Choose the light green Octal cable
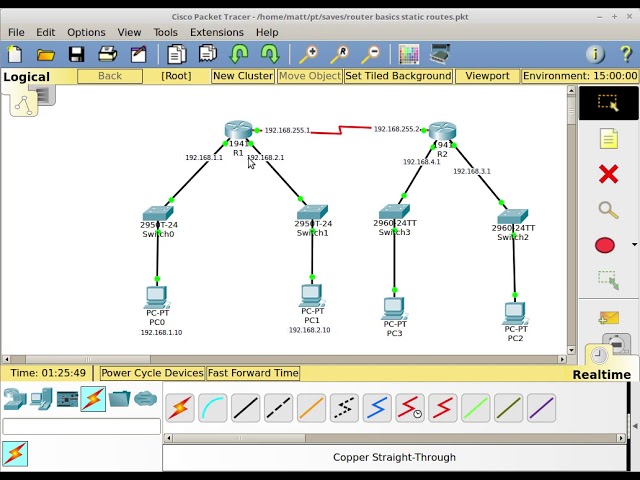The image size is (640, 480). point(476,408)
